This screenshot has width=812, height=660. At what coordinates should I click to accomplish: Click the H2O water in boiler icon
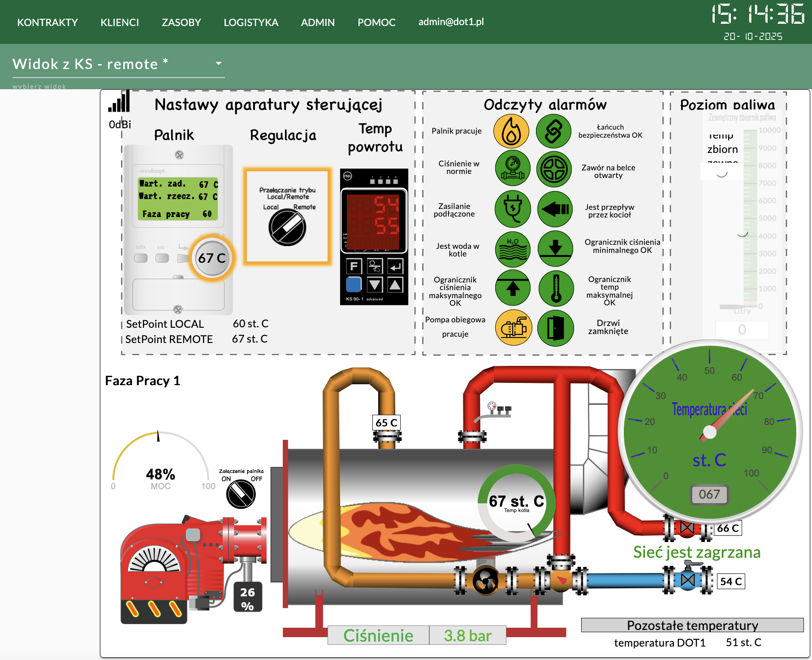click(x=513, y=249)
